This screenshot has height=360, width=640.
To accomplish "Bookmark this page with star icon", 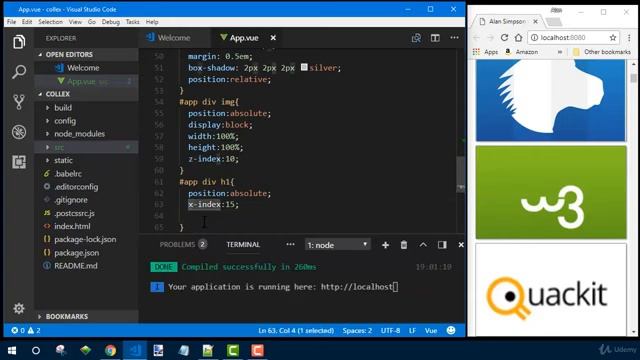I will click(x=613, y=38).
